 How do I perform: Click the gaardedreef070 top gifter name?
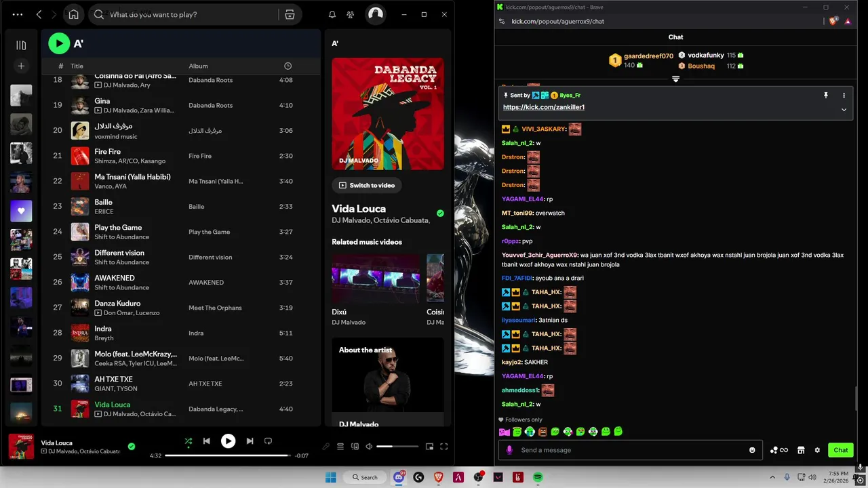(648, 56)
